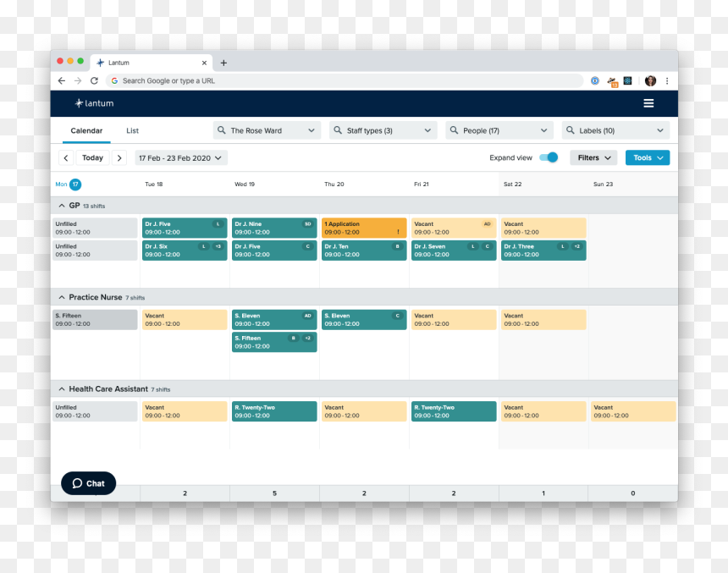Open the 17 Feb - 23 Feb 2020 date picker

(x=180, y=158)
